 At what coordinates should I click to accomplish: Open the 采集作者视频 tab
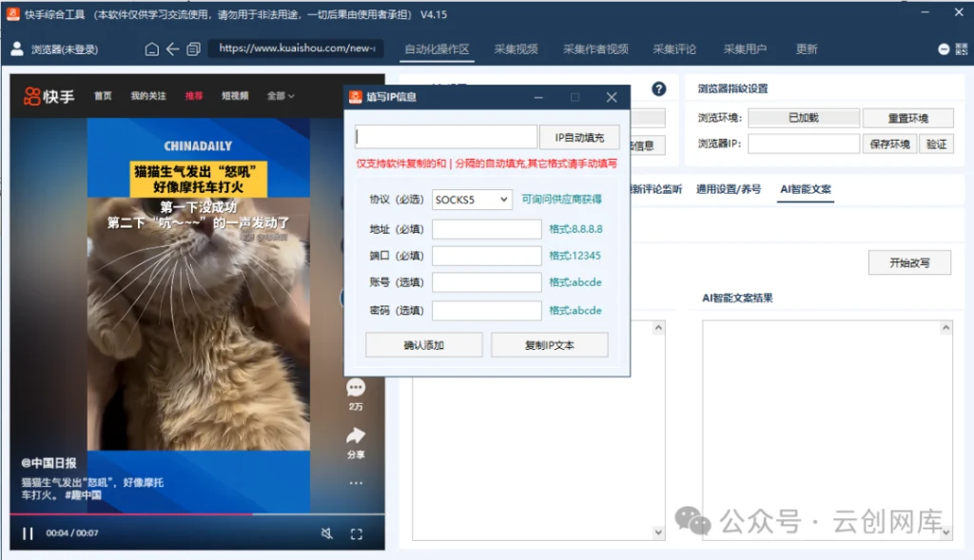pos(595,49)
